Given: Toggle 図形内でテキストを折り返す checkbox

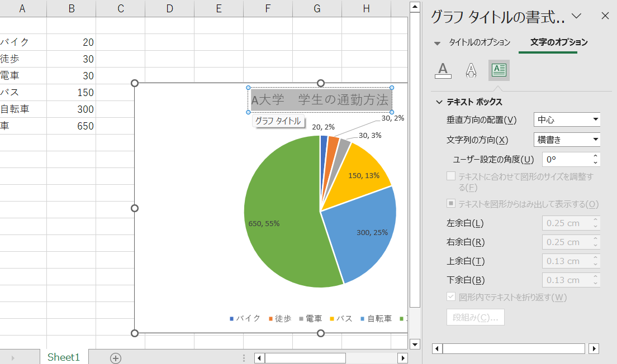Looking at the screenshot, I should coord(451,297).
